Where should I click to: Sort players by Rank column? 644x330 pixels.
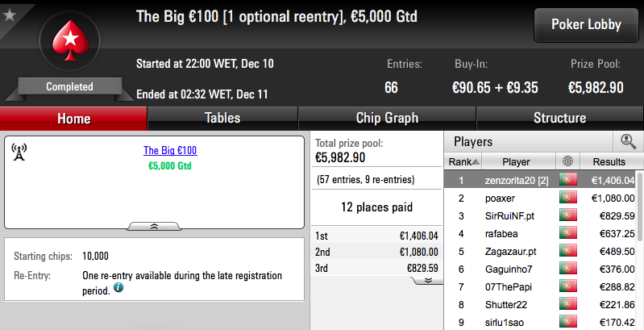pos(463,162)
